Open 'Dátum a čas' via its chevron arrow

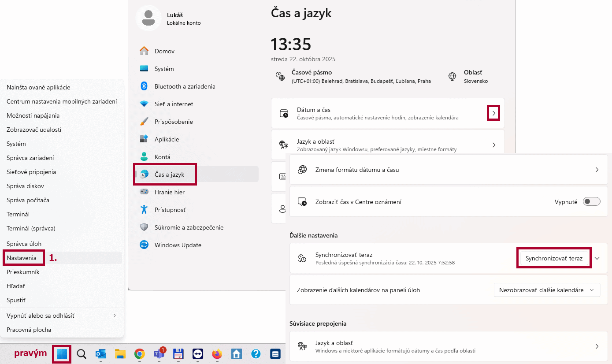tap(493, 113)
